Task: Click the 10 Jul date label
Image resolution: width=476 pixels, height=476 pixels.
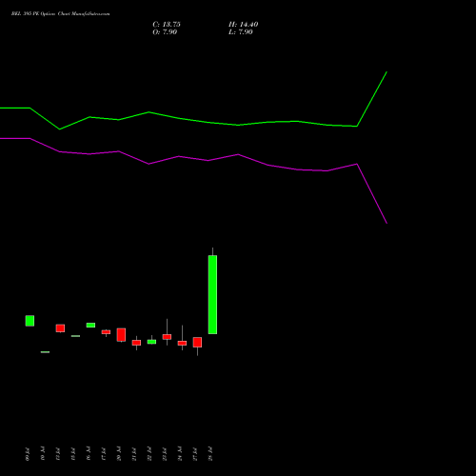Action: coord(43,454)
